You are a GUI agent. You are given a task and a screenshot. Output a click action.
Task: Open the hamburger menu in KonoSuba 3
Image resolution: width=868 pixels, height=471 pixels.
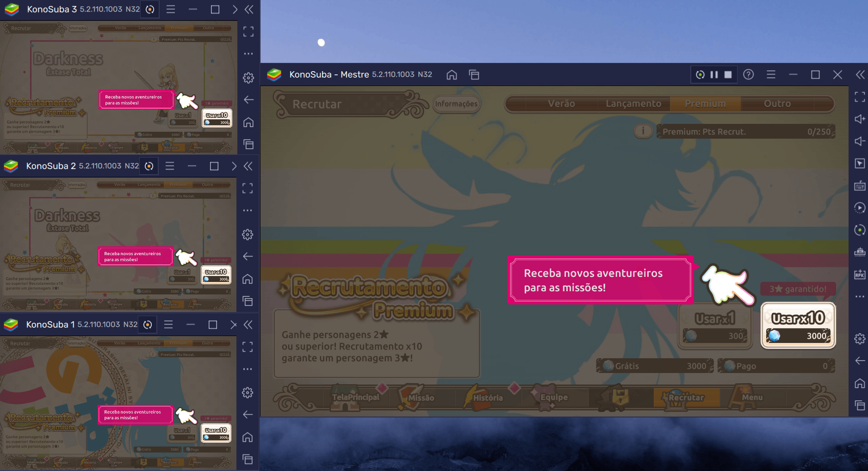coord(171,9)
